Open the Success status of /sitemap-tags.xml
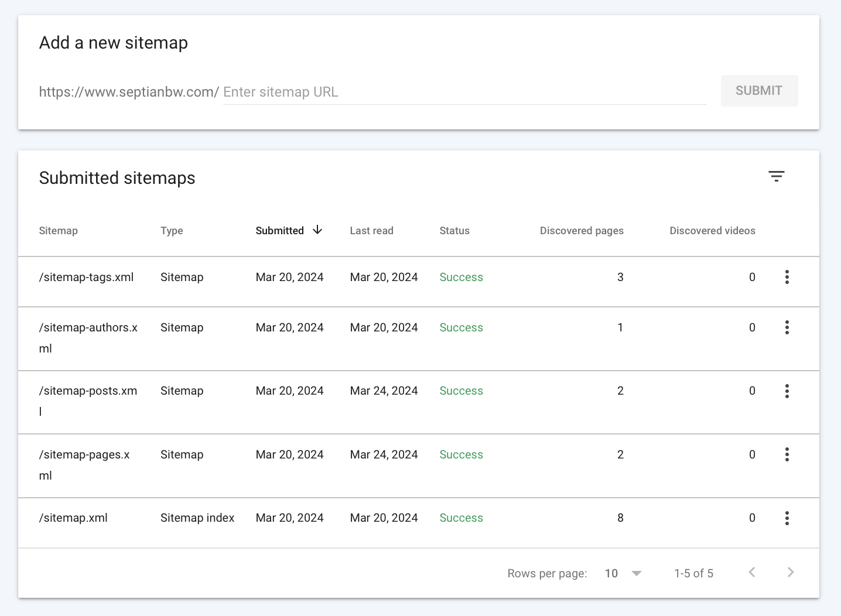The height and width of the screenshot is (616, 841). pos(461,277)
